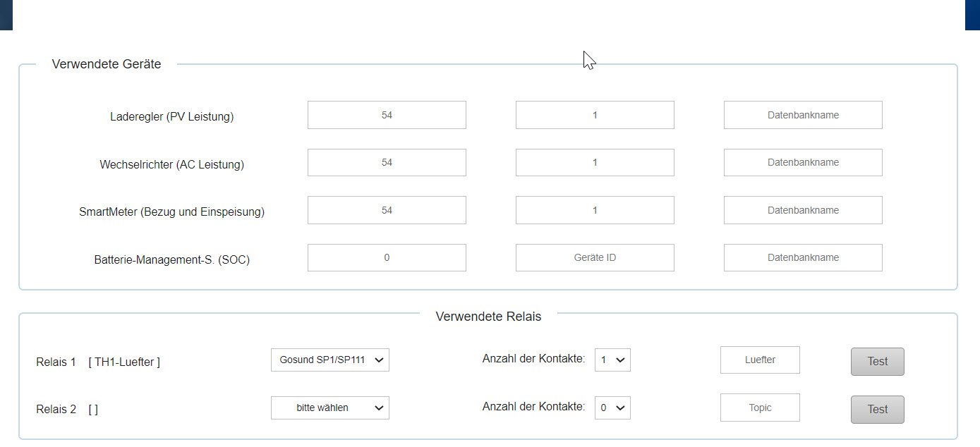980x447 pixels.
Task: Focus Wechselrichter Datenbankname field
Action: (803, 162)
